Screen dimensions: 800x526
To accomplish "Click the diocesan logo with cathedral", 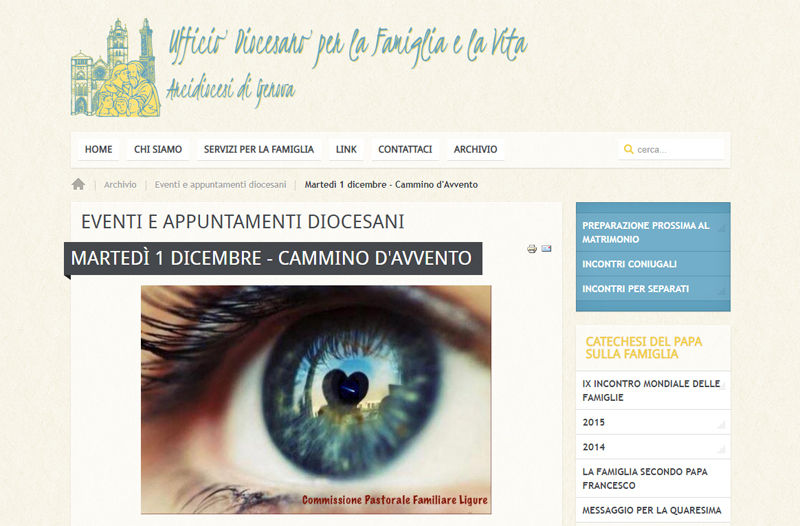I will coord(116,67).
